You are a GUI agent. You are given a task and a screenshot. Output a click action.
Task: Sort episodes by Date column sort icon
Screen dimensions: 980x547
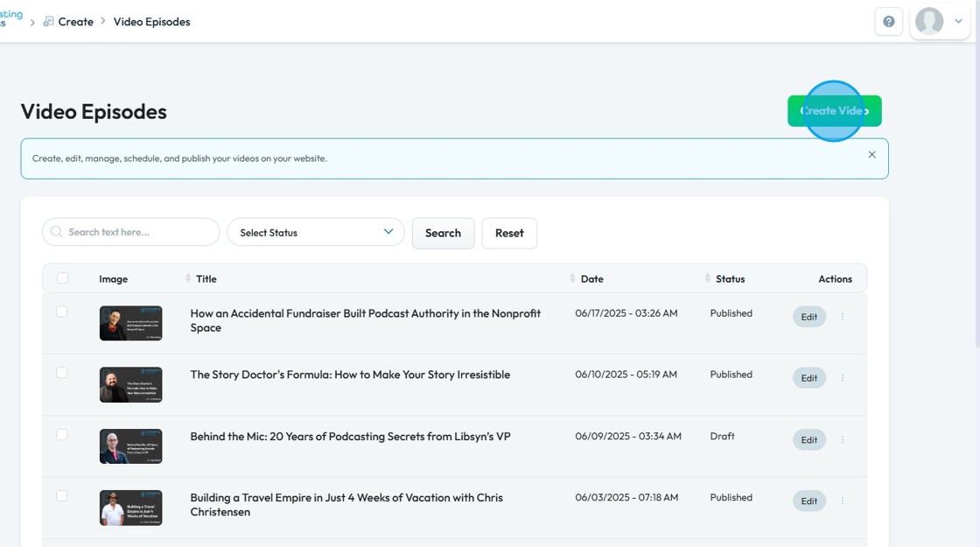[x=572, y=278]
